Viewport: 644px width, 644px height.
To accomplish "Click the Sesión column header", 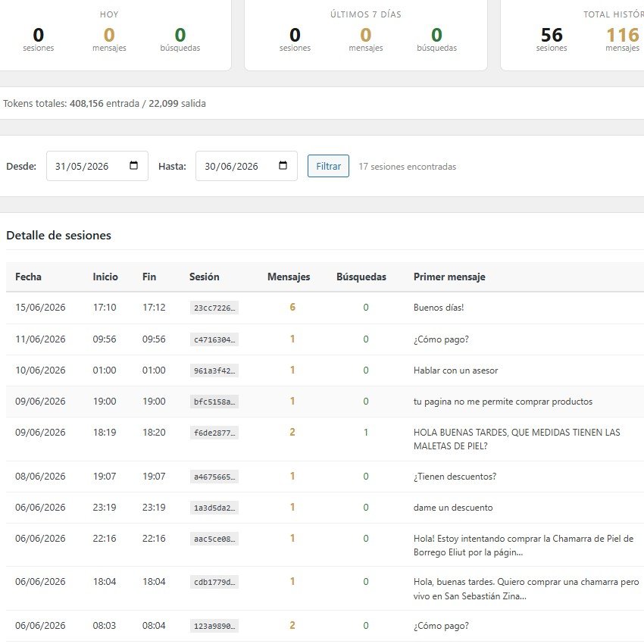I will (x=204, y=277).
